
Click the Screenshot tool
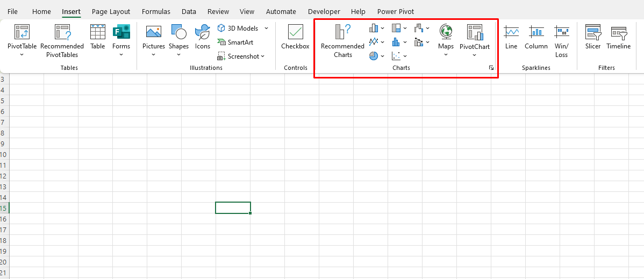239,56
